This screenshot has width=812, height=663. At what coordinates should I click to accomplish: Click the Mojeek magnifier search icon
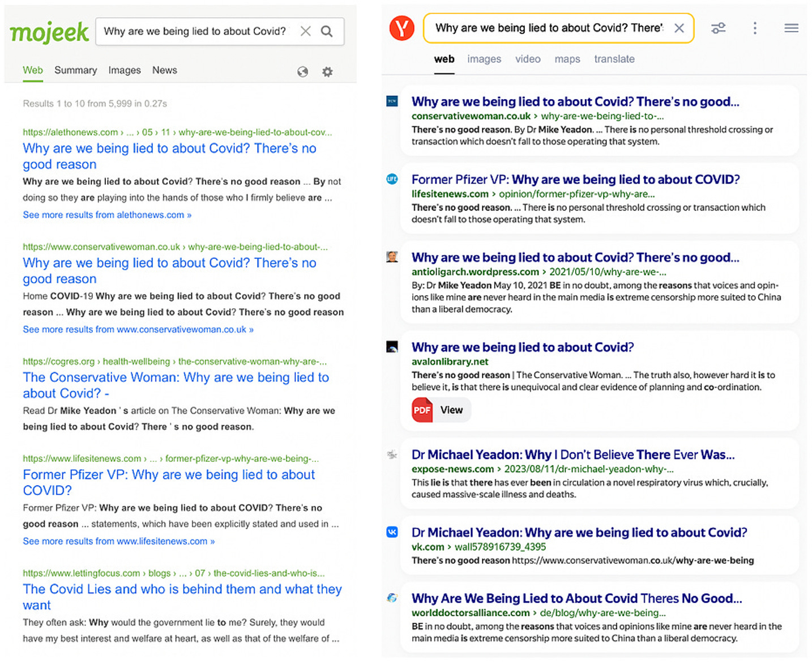coord(327,31)
